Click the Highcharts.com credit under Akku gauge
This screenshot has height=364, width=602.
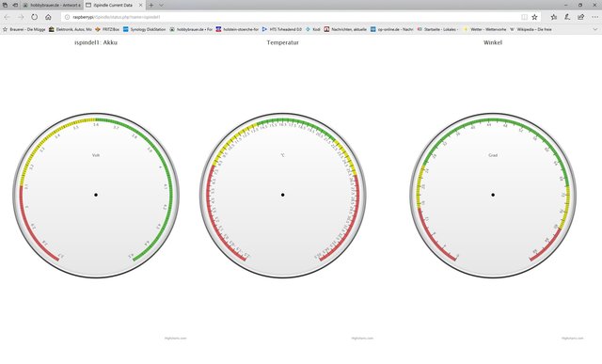tap(176, 339)
